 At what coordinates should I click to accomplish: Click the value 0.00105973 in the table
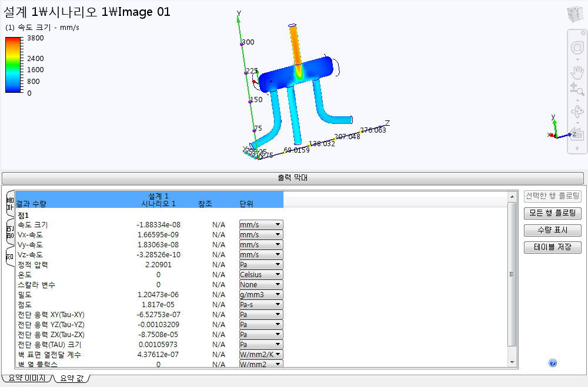(x=158, y=345)
